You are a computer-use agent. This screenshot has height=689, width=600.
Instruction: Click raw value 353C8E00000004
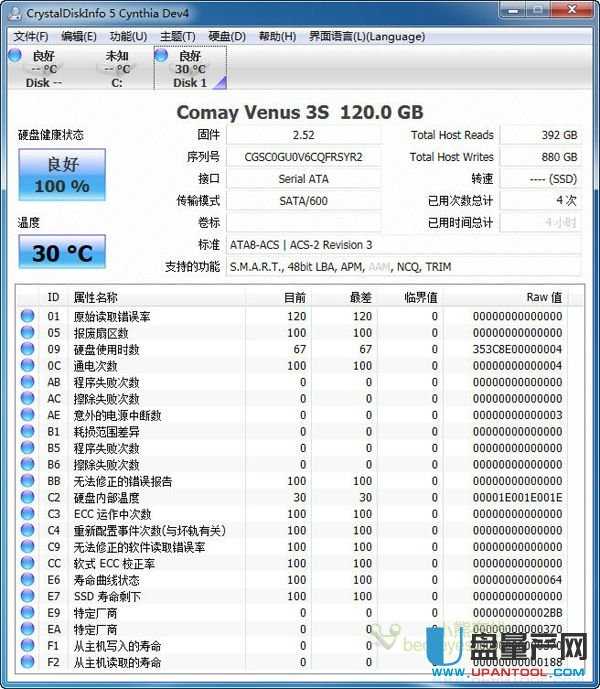(x=517, y=349)
